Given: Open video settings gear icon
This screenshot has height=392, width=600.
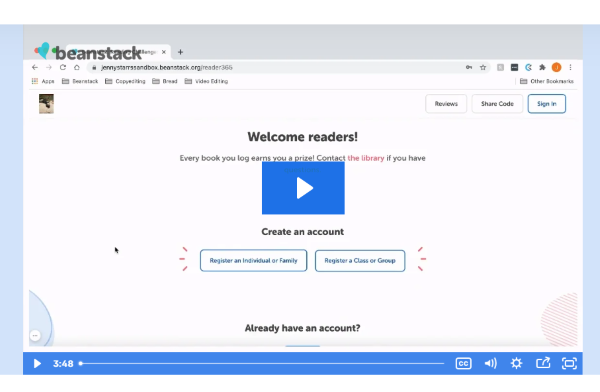Looking at the screenshot, I should 516,363.
